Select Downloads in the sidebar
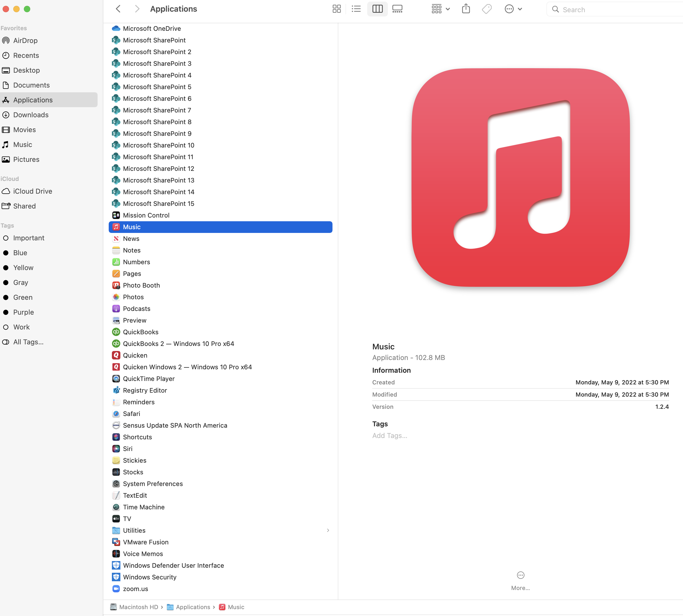 [30, 115]
